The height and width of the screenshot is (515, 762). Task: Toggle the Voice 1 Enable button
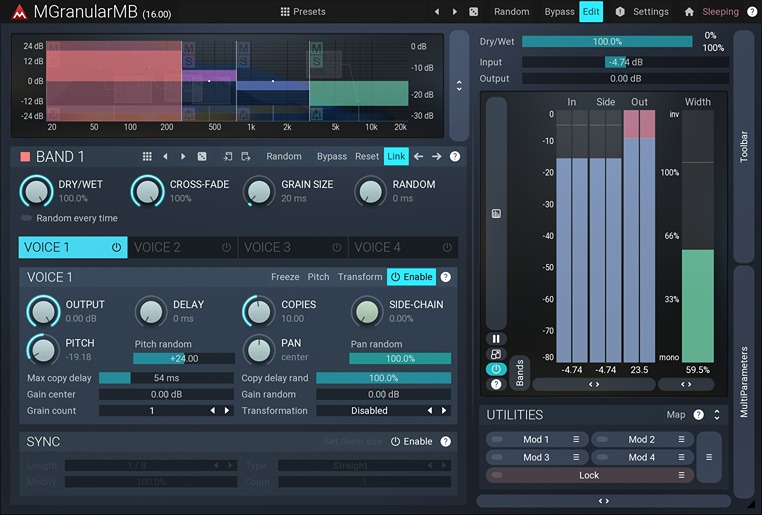click(x=411, y=277)
